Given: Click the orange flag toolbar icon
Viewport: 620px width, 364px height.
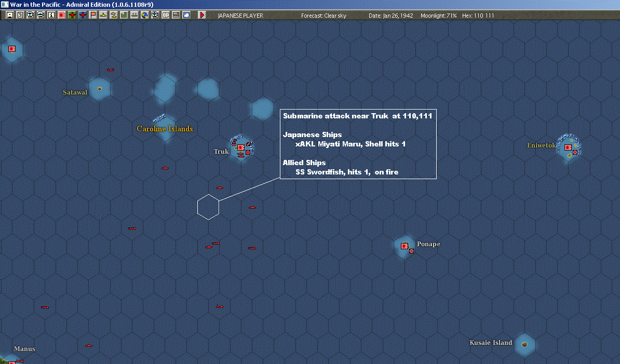Looking at the screenshot, I should pos(93,15).
